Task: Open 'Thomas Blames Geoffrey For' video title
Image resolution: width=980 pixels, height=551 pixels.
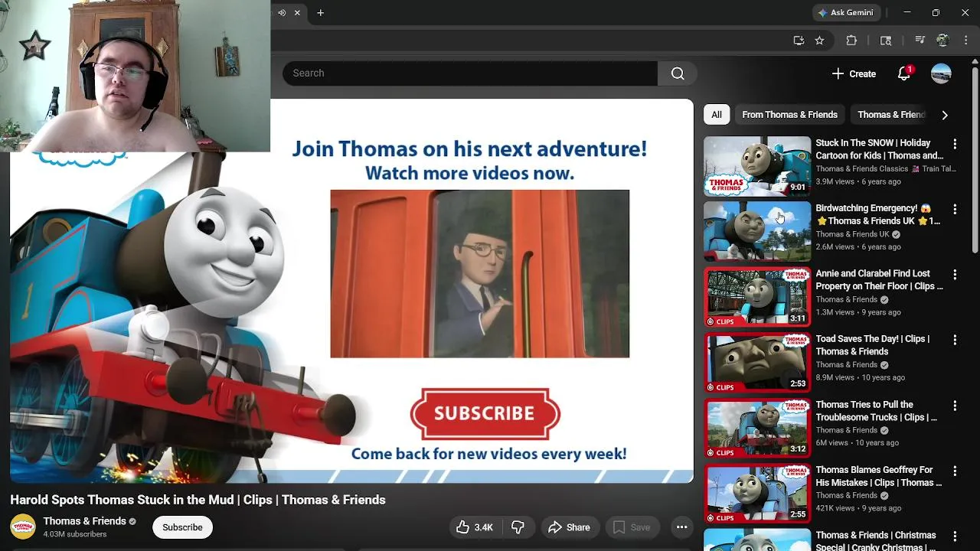Action: click(879, 476)
